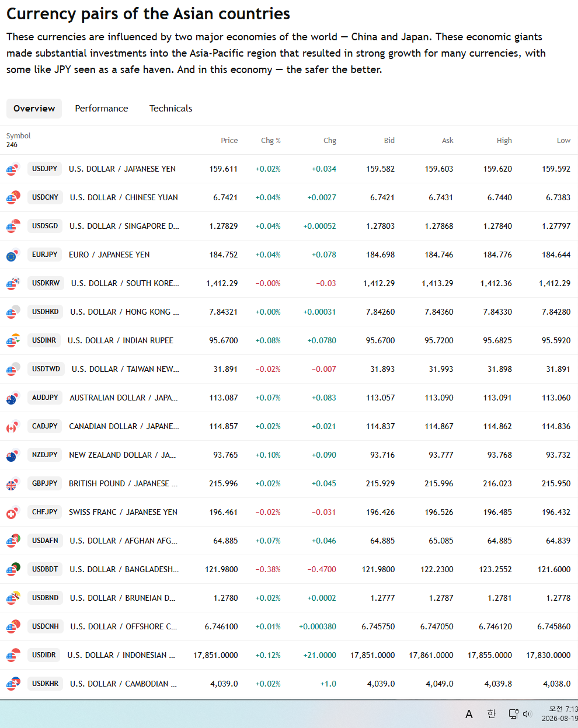Sort by the Ask column header
This screenshot has width=578, height=728.
[x=448, y=141]
